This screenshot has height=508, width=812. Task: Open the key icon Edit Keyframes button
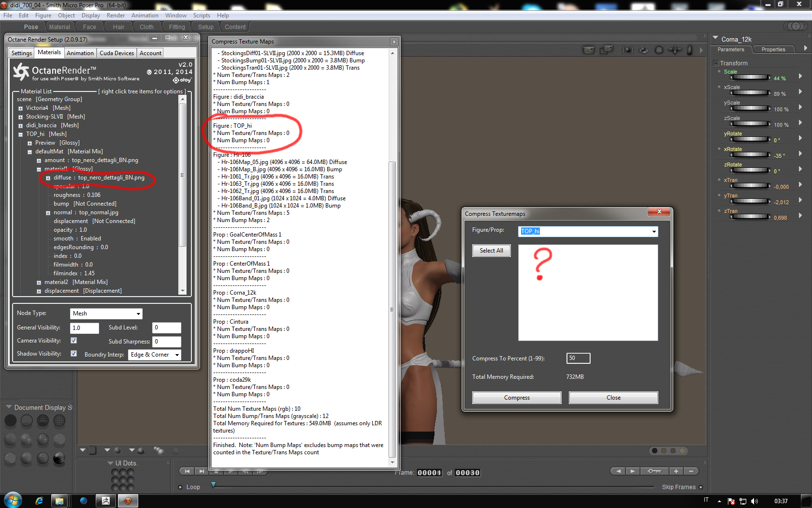tap(655, 471)
